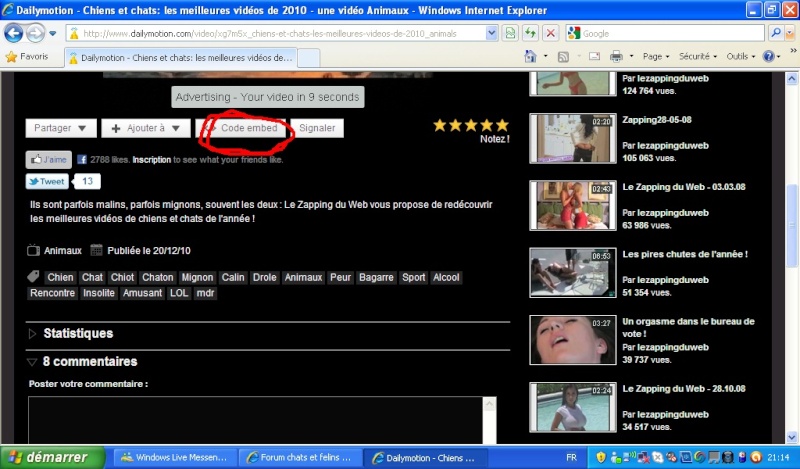The image size is (800, 469).
Task: Click the démarrer Start button
Action: pos(52,457)
